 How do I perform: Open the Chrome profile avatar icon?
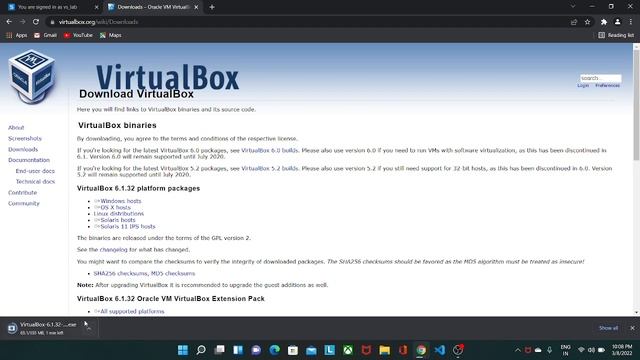click(x=618, y=22)
